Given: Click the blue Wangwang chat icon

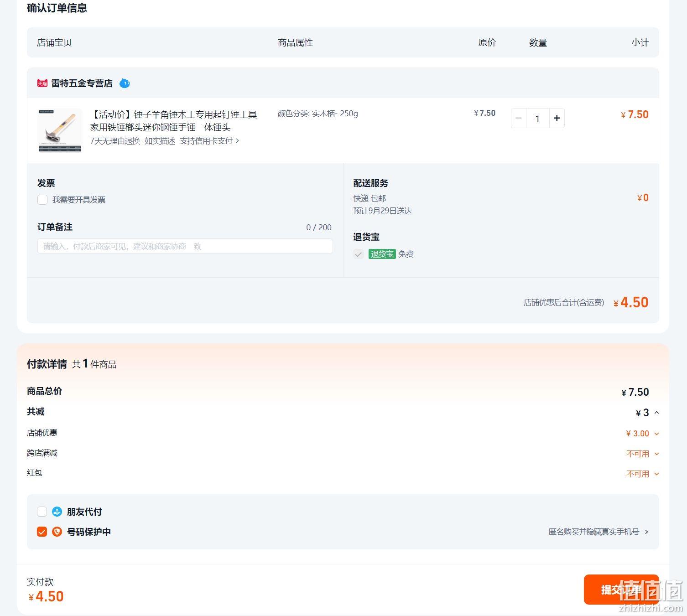Looking at the screenshot, I should [x=125, y=83].
